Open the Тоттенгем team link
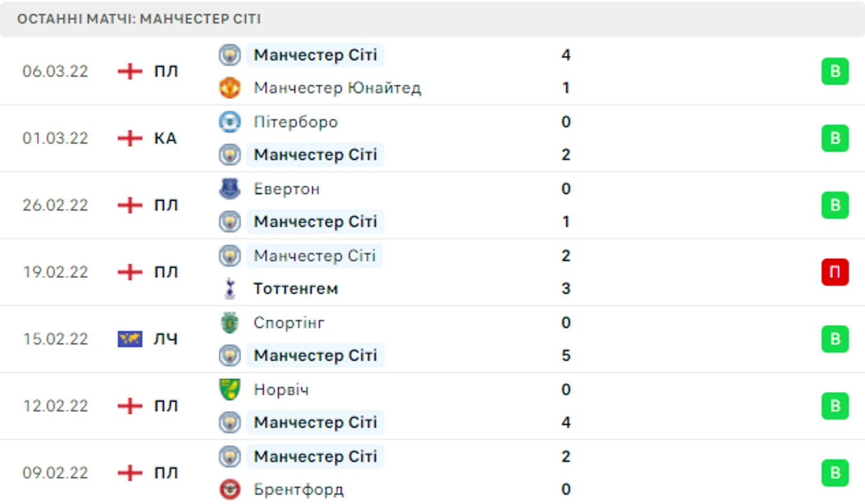865x504 pixels. click(x=296, y=288)
